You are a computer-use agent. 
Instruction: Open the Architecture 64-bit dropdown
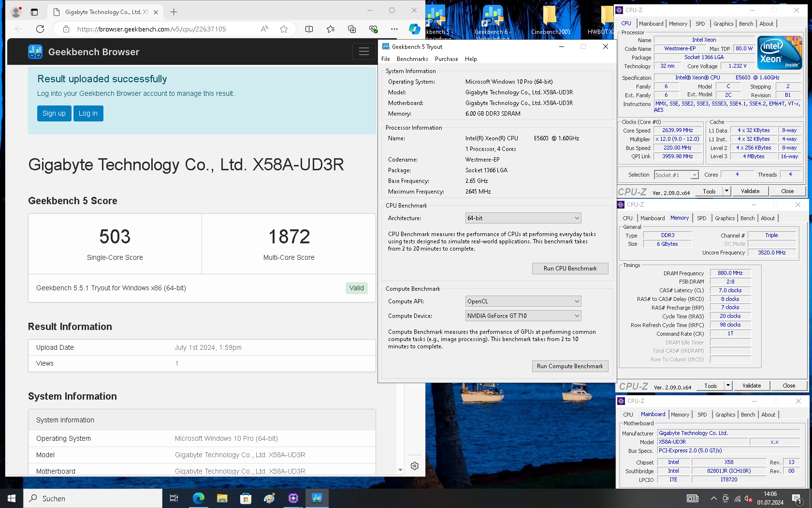523,218
